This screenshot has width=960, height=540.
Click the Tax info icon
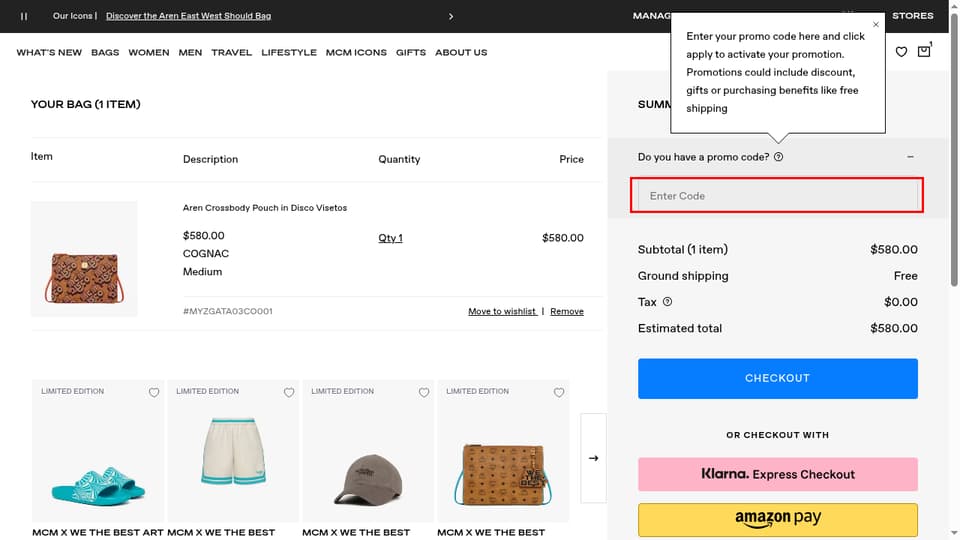(x=667, y=302)
